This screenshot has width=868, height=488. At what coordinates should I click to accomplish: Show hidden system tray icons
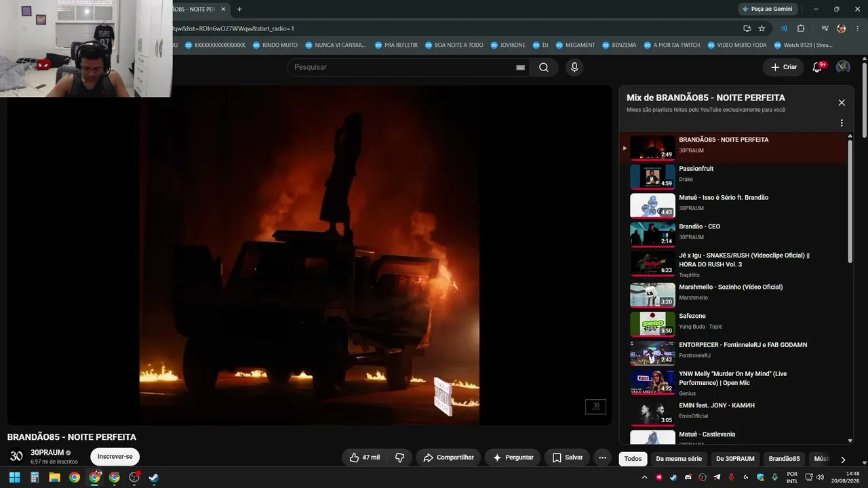click(644, 477)
